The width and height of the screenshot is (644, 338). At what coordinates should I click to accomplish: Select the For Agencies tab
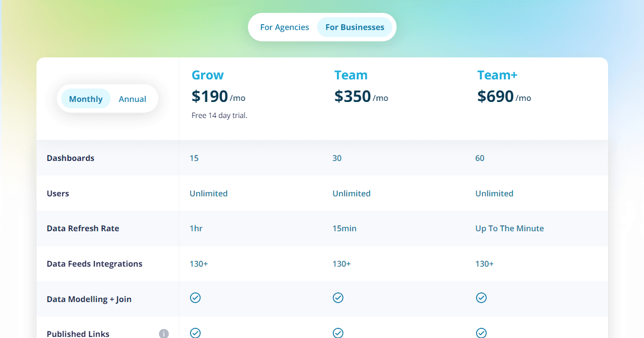(x=284, y=27)
